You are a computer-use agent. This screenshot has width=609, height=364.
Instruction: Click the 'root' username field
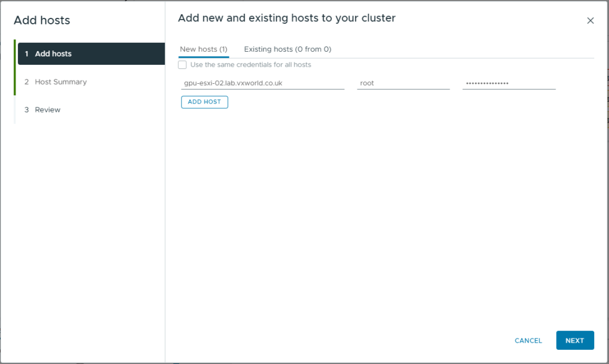[403, 83]
